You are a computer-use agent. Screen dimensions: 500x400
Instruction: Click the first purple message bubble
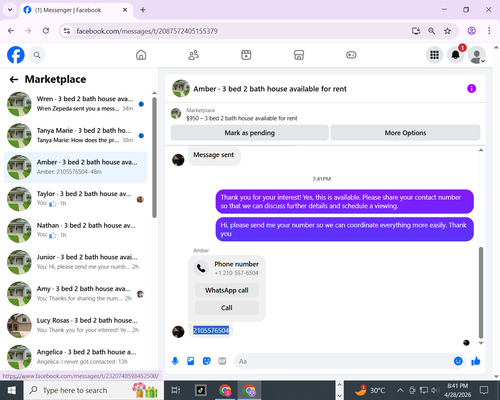coord(344,202)
